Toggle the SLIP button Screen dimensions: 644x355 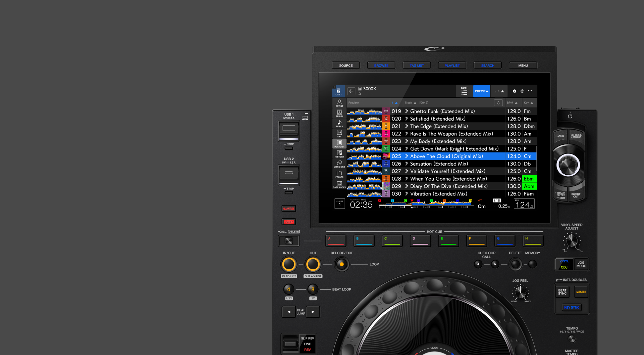(288, 222)
